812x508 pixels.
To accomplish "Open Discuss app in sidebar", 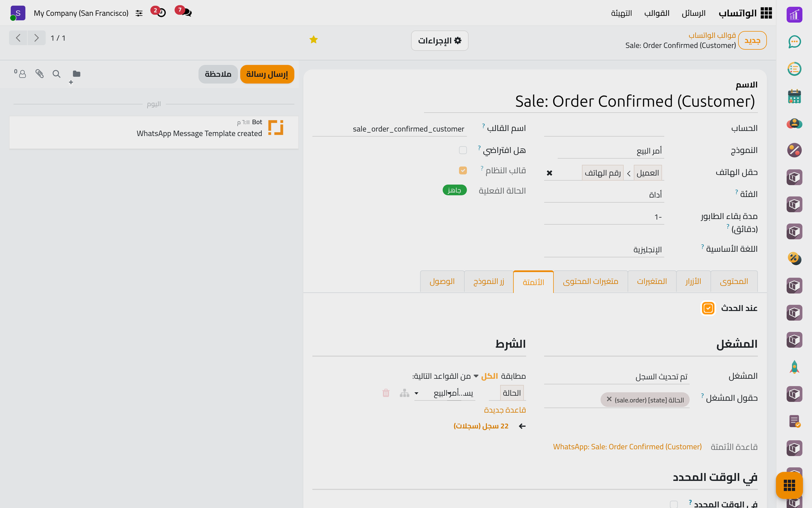I will tap(794, 42).
